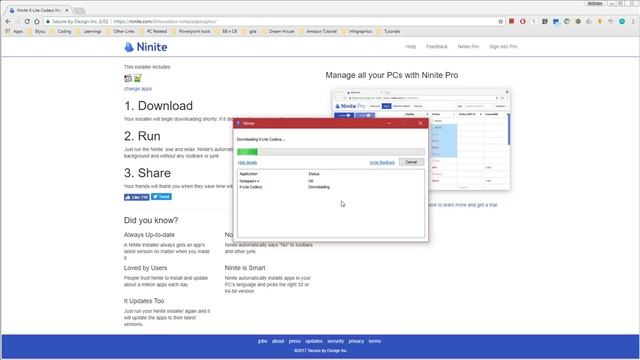Image resolution: width=640 pixels, height=360 pixels.
Task: Click the Downloading status text
Action: [x=319, y=187]
